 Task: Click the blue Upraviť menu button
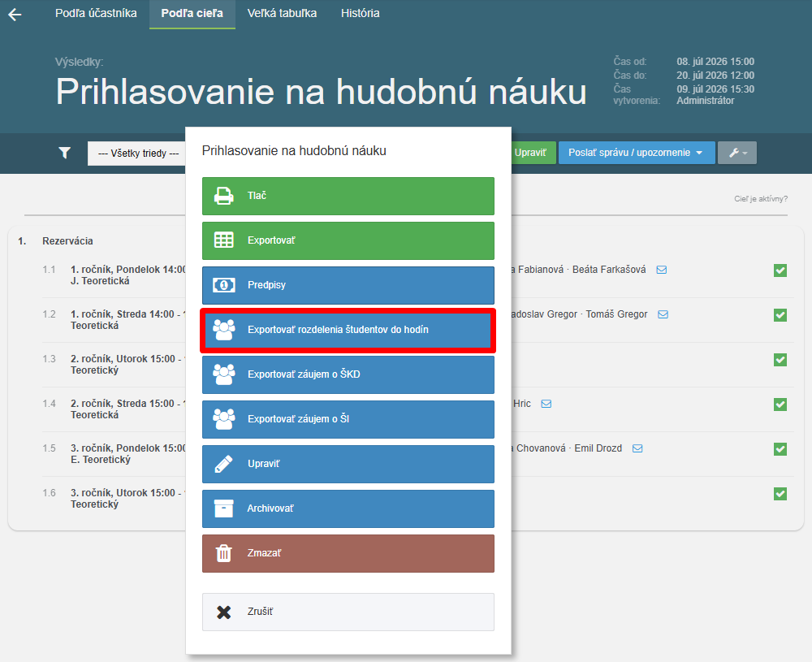click(348, 464)
